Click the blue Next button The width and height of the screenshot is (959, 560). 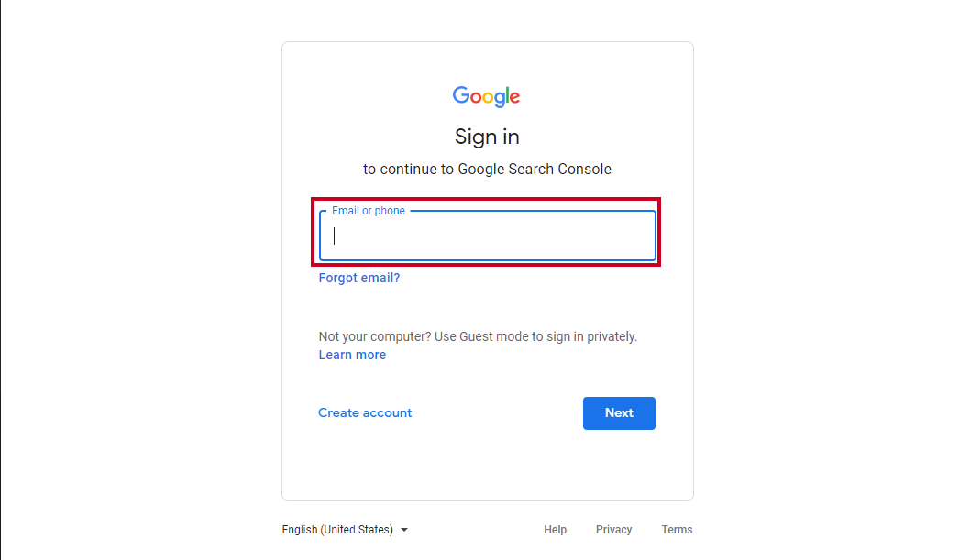point(619,413)
